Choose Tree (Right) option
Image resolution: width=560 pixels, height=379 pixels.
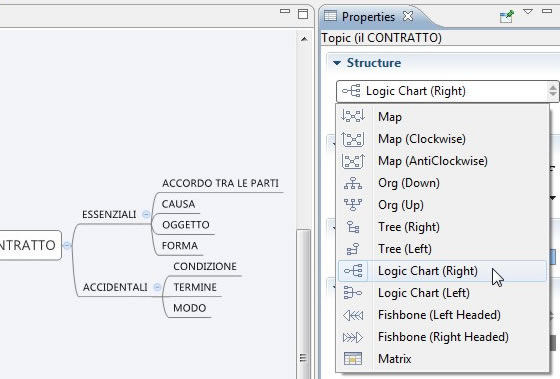(x=442, y=227)
